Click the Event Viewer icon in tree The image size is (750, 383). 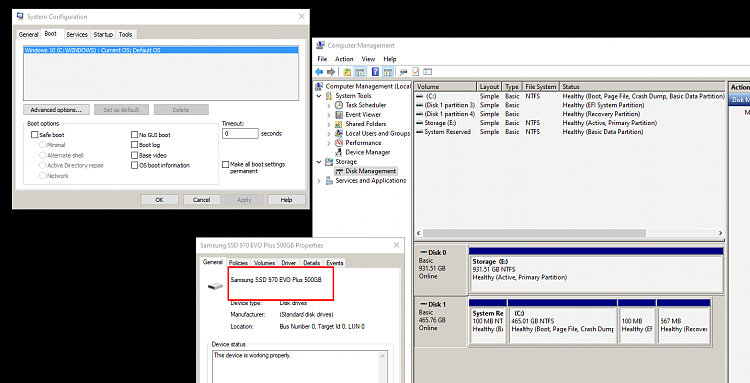(339, 115)
